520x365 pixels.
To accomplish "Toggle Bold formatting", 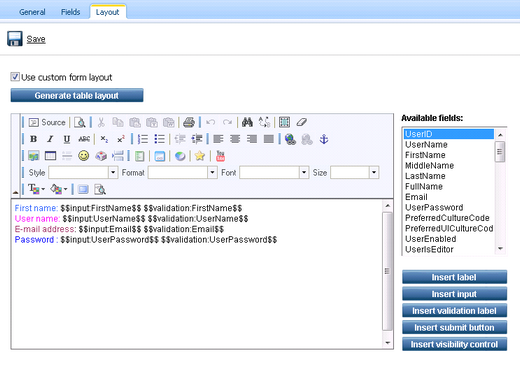I will pyautogui.click(x=33, y=139).
